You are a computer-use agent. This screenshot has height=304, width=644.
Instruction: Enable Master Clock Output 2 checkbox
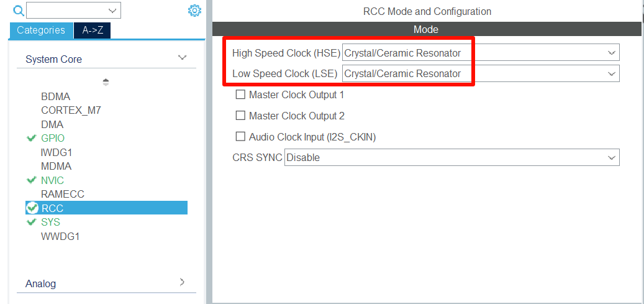[x=240, y=116]
